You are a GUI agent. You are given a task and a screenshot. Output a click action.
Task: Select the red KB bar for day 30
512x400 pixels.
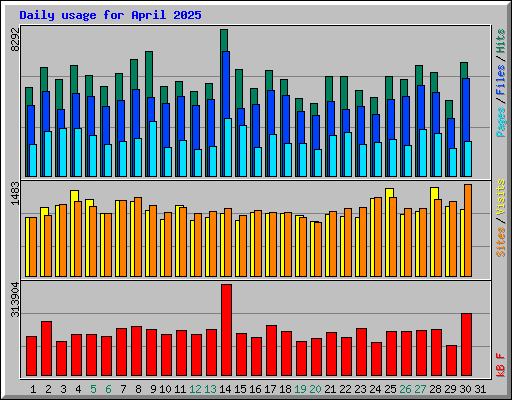point(466,345)
